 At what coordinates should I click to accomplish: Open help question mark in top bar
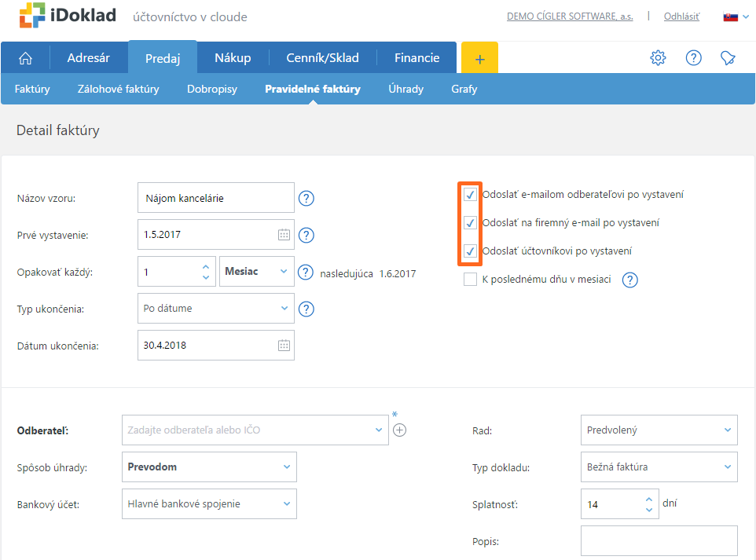tap(693, 58)
